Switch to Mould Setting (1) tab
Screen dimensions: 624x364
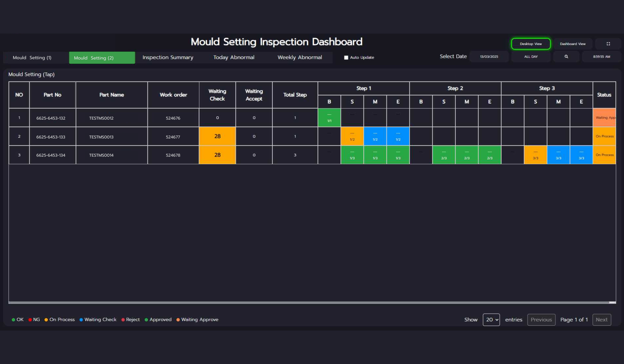tap(32, 58)
